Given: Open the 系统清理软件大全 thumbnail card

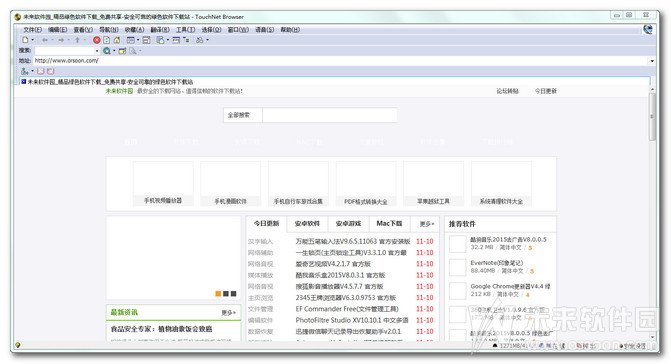Looking at the screenshot, I should click(x=501, y=184).
